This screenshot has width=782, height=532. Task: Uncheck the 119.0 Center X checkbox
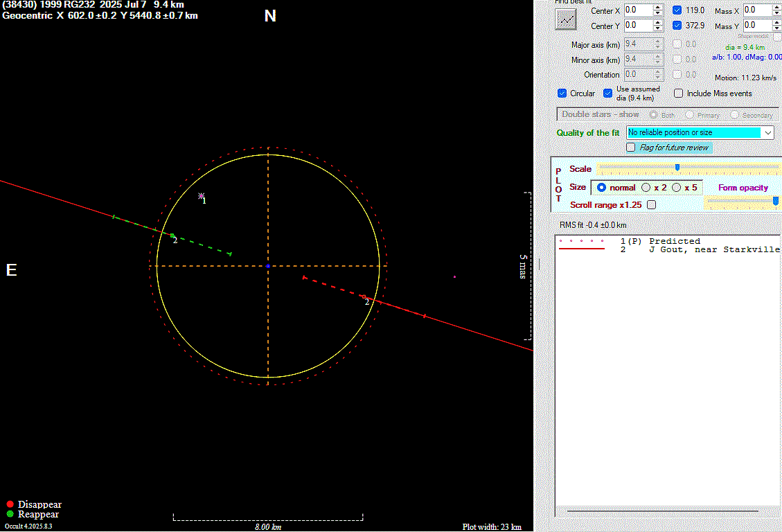pos(677,10)
